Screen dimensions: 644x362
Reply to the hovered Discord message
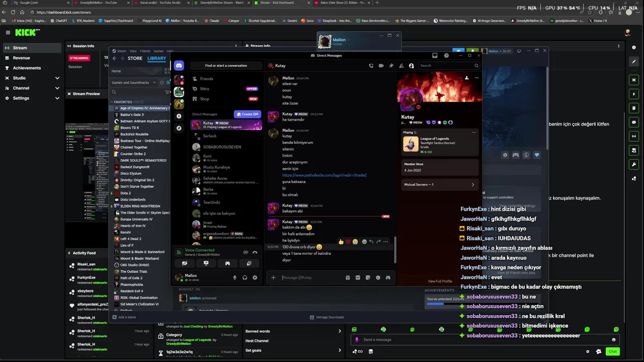[x=371, y=242]
